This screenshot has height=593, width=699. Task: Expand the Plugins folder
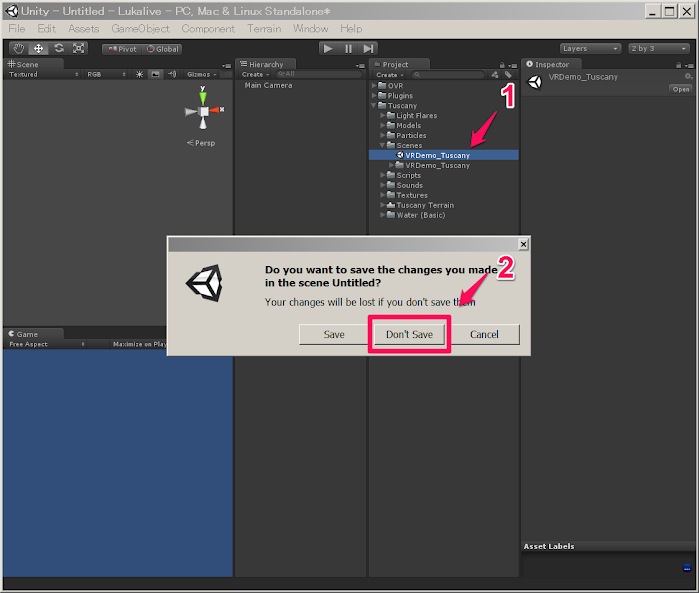point(374,95)
